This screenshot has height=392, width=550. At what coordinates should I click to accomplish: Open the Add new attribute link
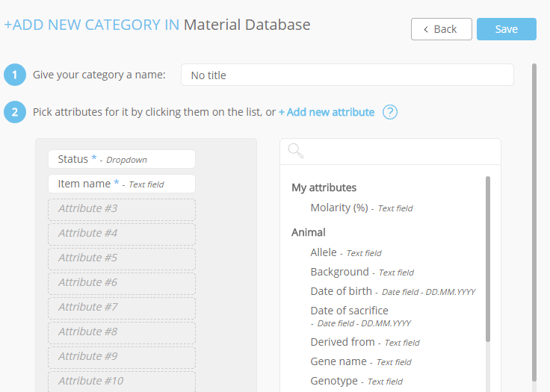point(327,112)
